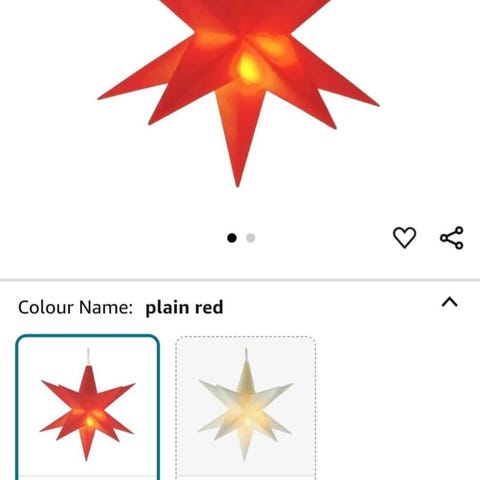
Task: Tap small red star in selected swatch
Action: coord(87,408)
